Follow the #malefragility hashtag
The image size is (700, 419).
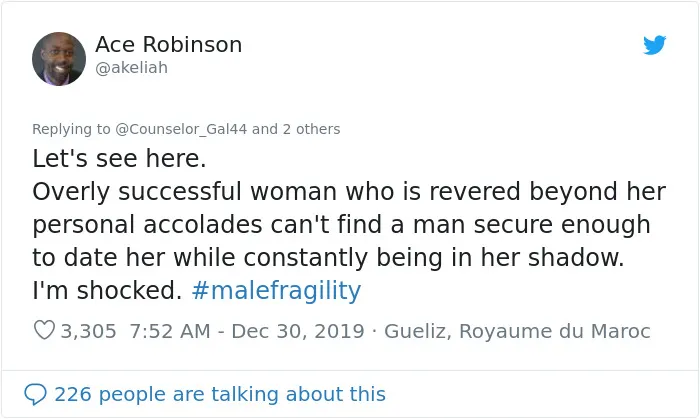pyautogui.click(x=276, y=290)
